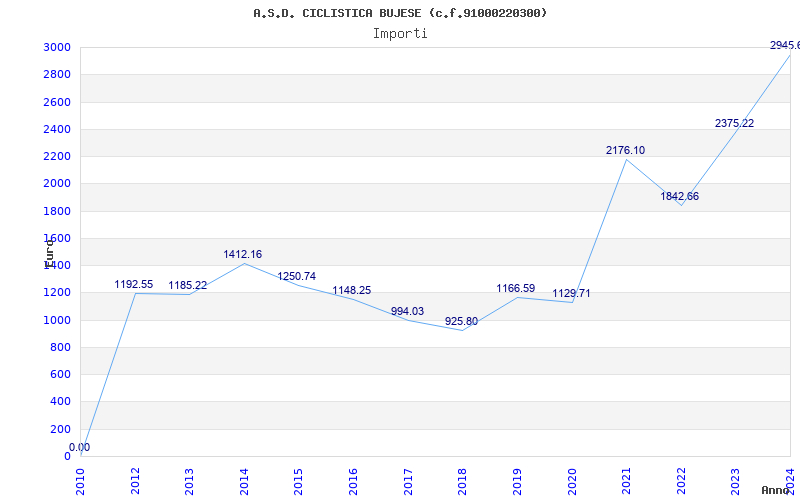Click the x-axis year 2012
Viewport: 800px width, 500px height.
click(135, 482)
